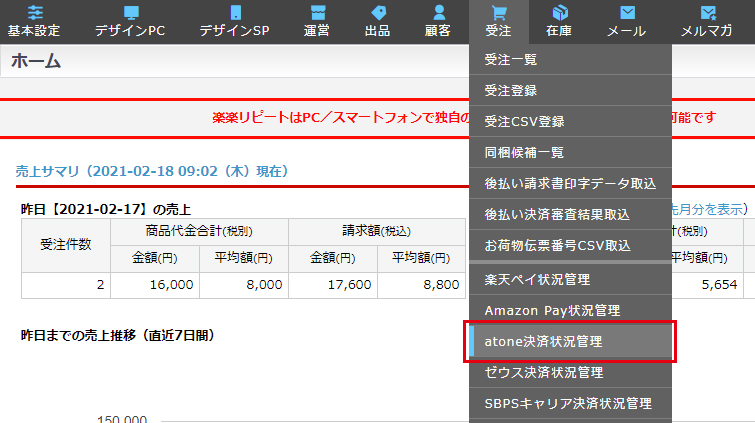Click the メール envelope icon
The height and width of the screenshot is (423, 755).
[627, 12]
